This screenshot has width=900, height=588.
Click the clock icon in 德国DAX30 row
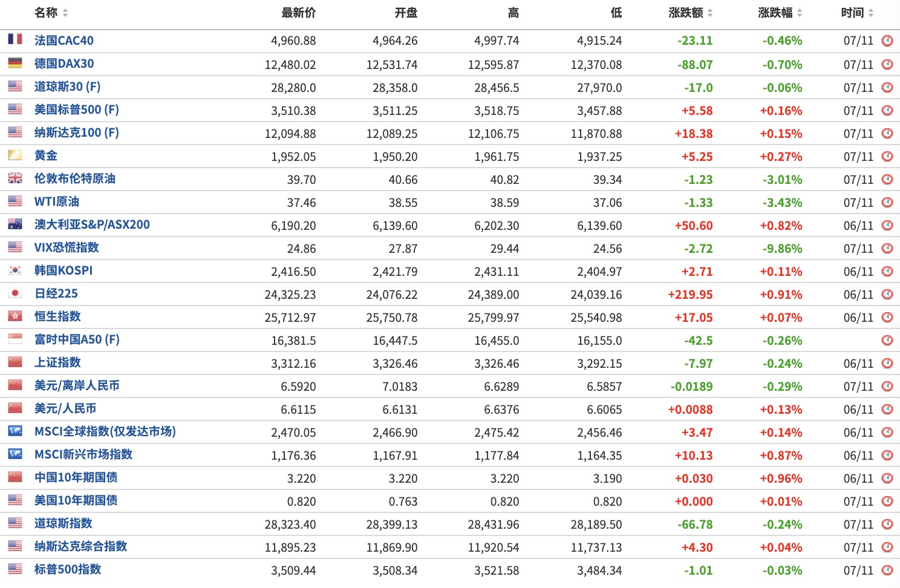(887, 64)
